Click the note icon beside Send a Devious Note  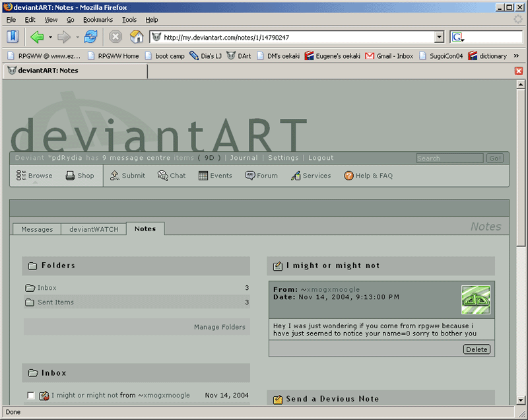(x=278, y=400)
